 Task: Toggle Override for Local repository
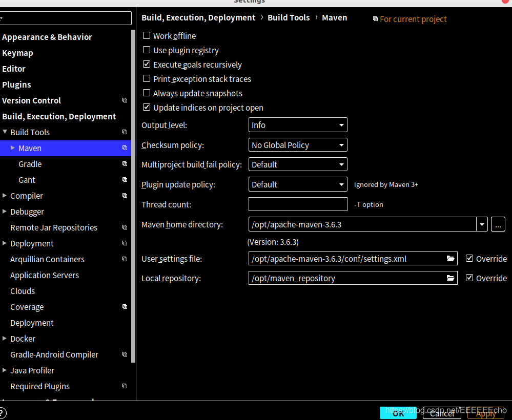(x=469, y=278)
